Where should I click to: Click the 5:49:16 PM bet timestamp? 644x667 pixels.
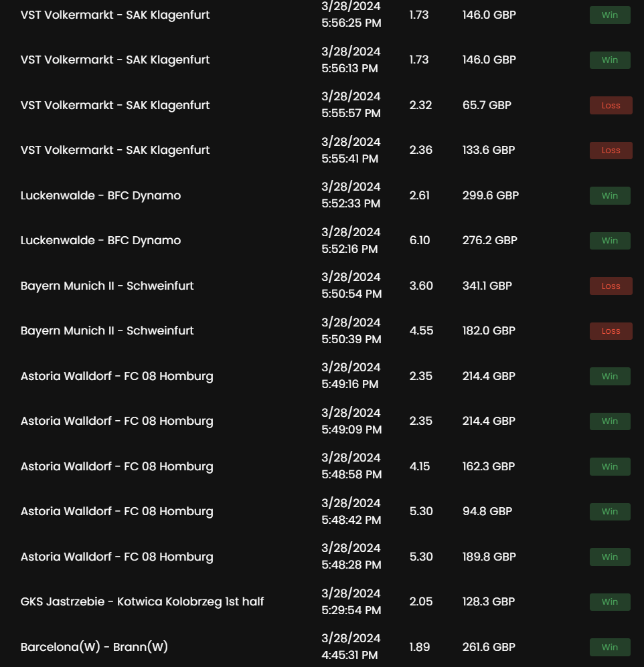[x=350, y=376]
